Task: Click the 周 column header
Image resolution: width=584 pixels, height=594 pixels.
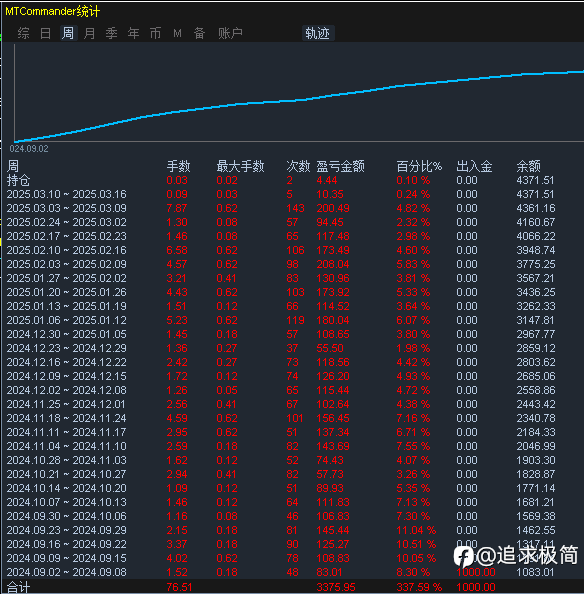Action: tap(13, 166)
